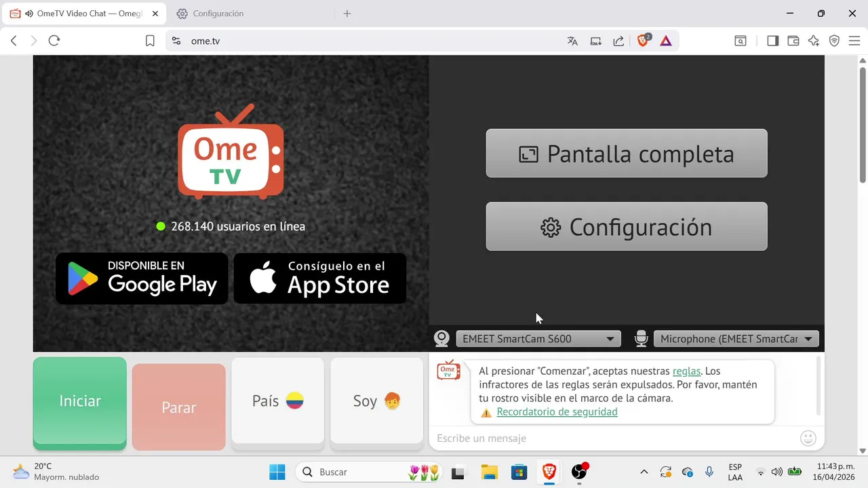
Task: Open weather widget 20°C Mayorm. nublado
Action: tap(56, 472)
